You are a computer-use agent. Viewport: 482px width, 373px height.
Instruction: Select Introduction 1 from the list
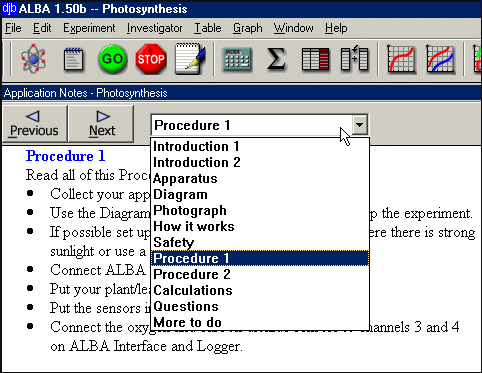[x=260, y=146]
